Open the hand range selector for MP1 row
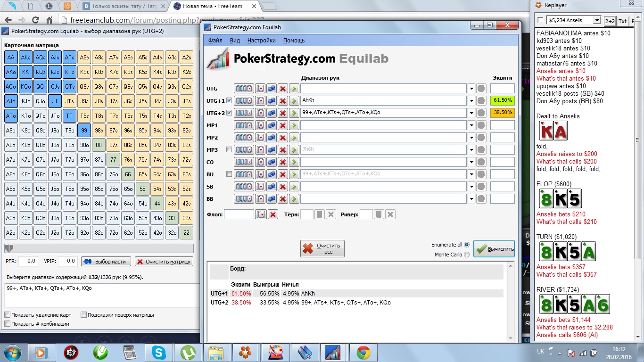The image size is (644, 362). click(244, 125)
